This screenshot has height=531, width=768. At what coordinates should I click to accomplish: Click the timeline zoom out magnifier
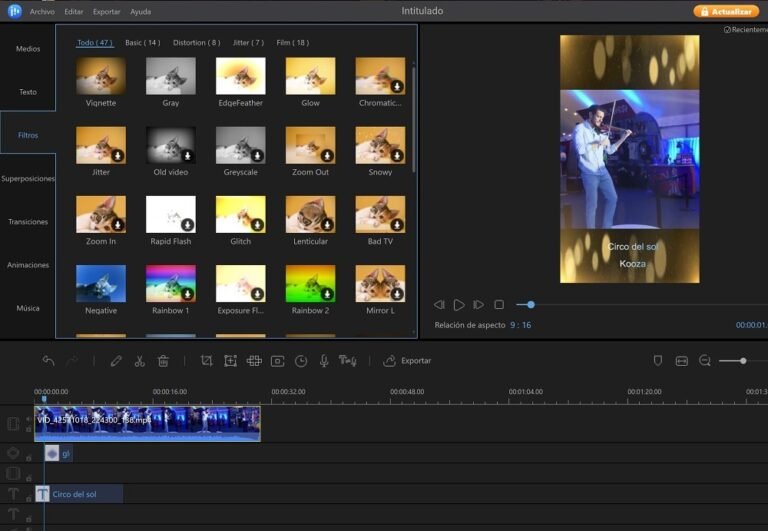coord(704,361)
